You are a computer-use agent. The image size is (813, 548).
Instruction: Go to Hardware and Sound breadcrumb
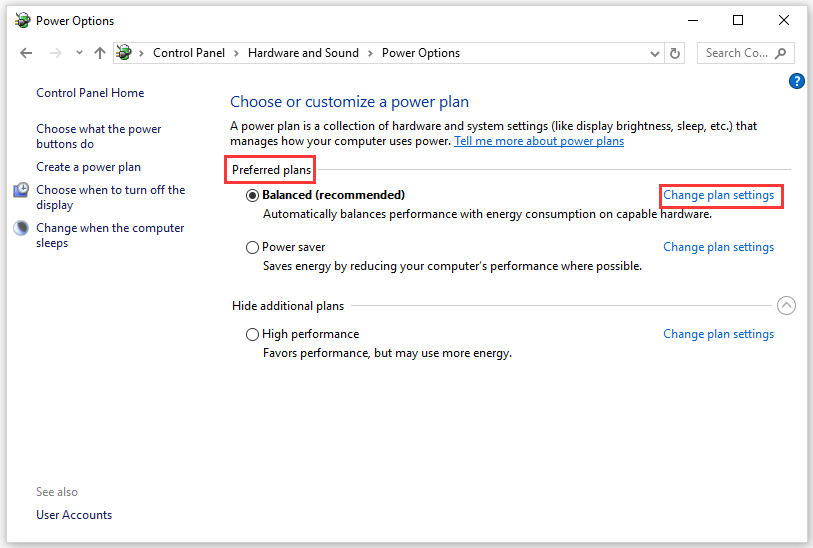(303, 53)
